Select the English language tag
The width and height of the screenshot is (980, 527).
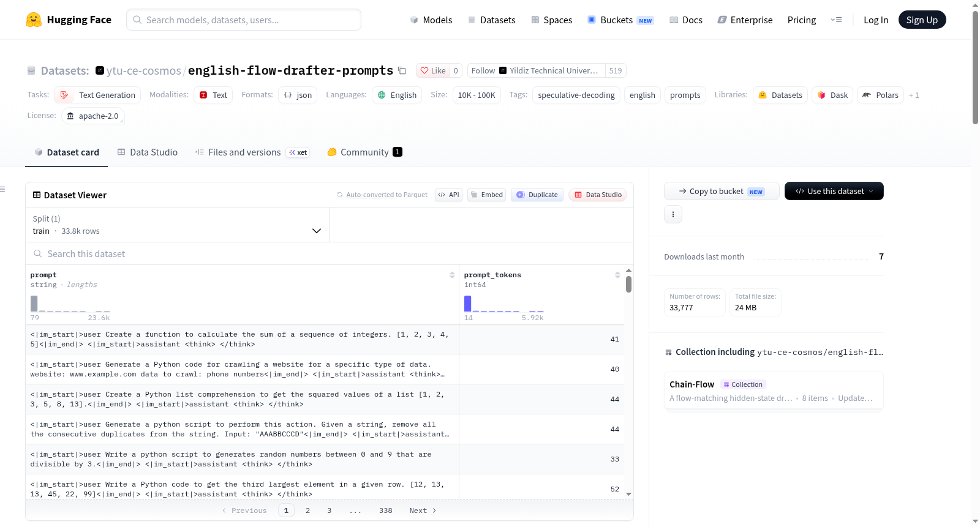[x=397, y=95]
